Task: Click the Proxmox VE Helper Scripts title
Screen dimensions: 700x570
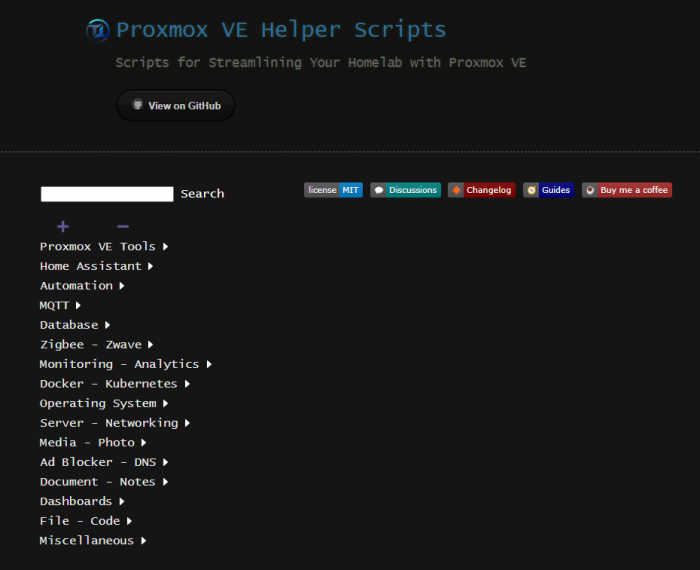Action: pyautogui.click(x=281, y=30)
